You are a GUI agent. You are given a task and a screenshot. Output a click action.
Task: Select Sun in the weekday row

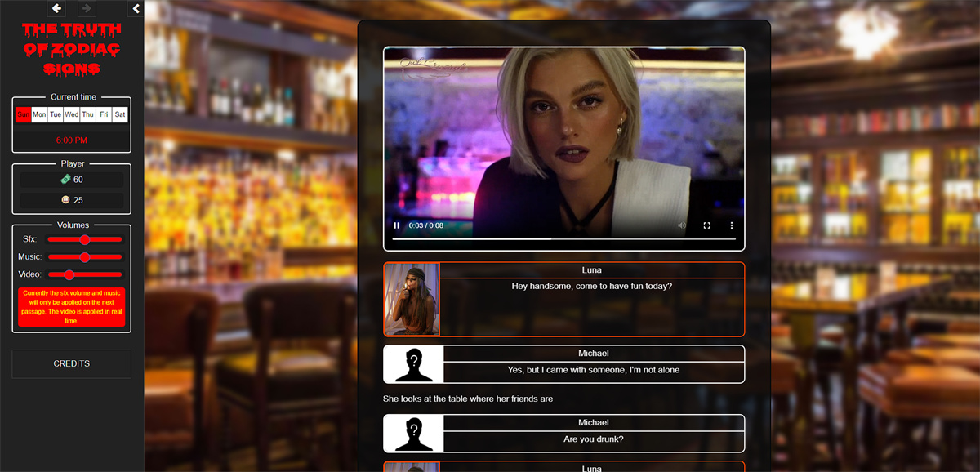pos(23,115)
